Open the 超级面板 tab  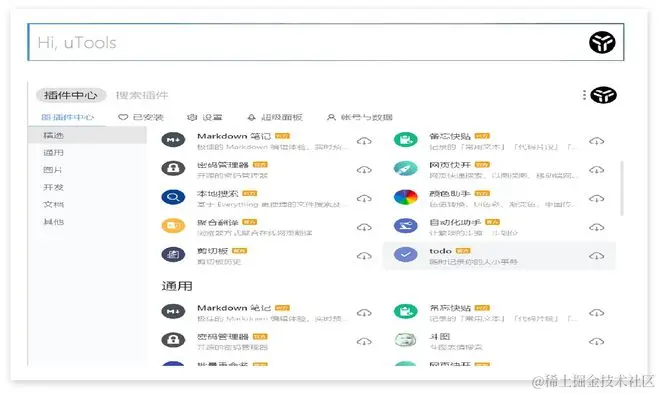point(275,117)
